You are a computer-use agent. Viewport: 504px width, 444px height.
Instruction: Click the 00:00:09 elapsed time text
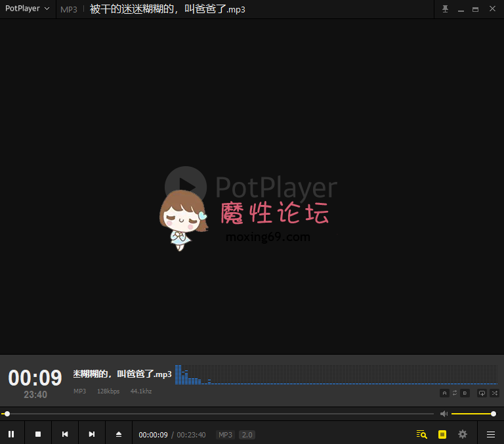tap(153, 435)
